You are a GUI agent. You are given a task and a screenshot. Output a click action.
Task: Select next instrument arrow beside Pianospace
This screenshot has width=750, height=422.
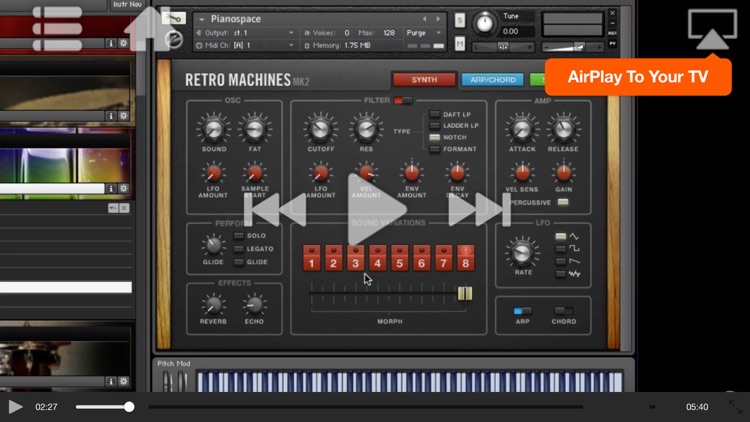click(x=438, y=19)
